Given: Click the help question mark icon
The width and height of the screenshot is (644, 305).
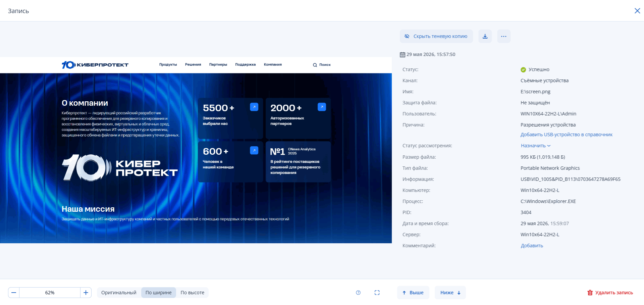Looking at the screenshot, I should point(358,293).
